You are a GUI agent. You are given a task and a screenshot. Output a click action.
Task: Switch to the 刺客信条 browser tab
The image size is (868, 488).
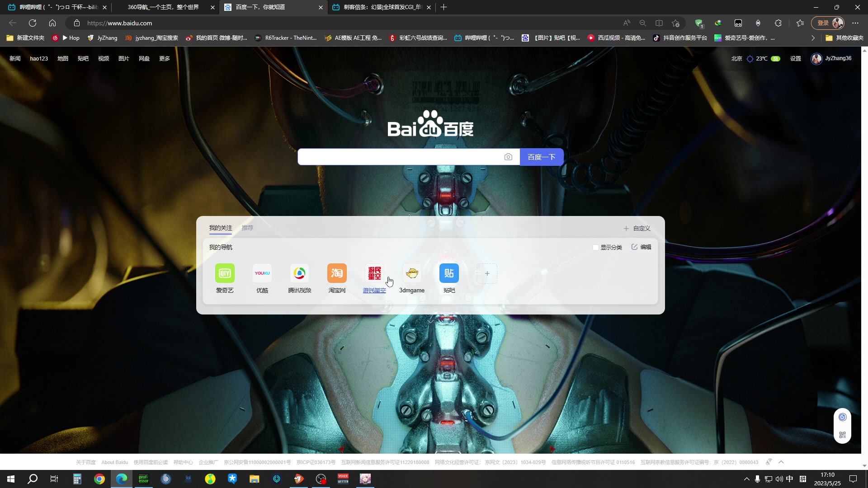click(x=381, y=7)
